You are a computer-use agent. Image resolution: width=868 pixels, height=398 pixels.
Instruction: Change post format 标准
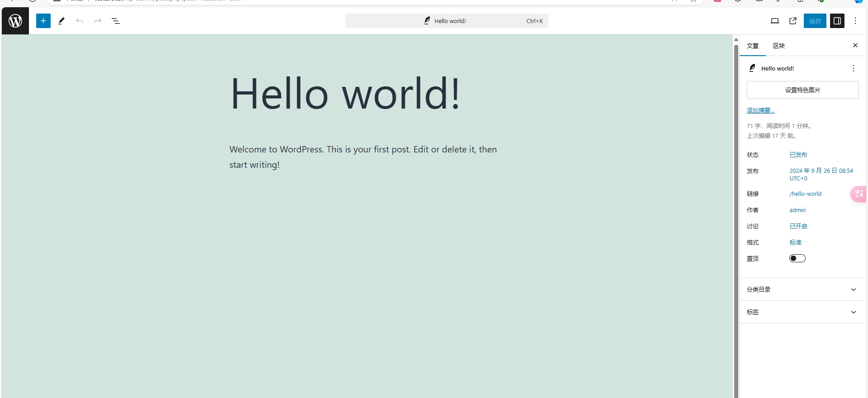pyautogui.click(x=796, y=242)
